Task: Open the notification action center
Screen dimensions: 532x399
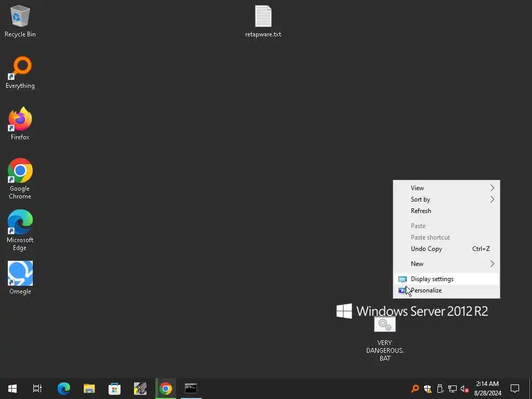Action: pos(515,389)
